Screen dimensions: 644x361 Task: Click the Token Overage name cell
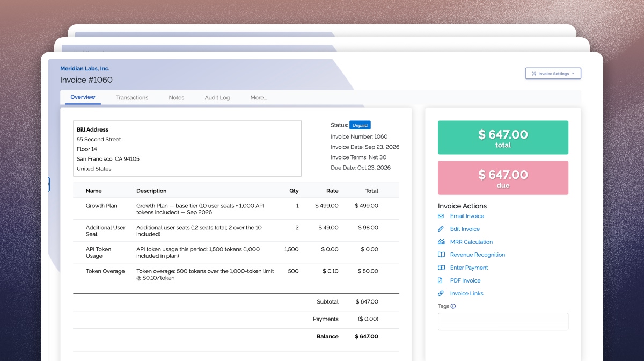point(105,271)
